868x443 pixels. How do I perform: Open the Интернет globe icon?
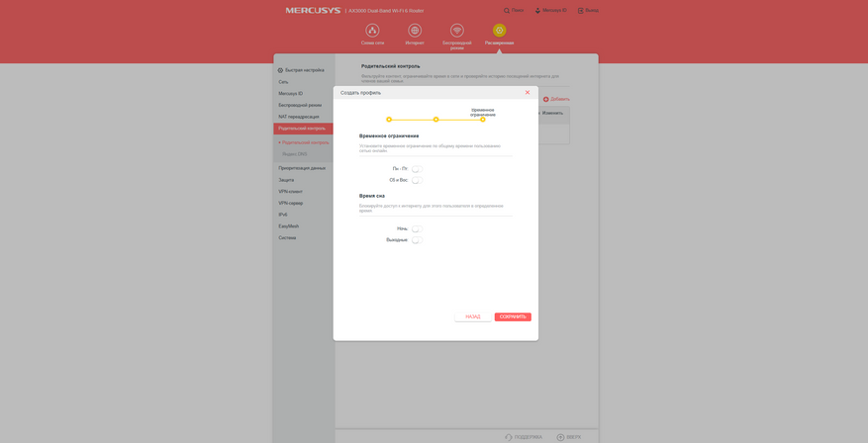tap(415, 30)
